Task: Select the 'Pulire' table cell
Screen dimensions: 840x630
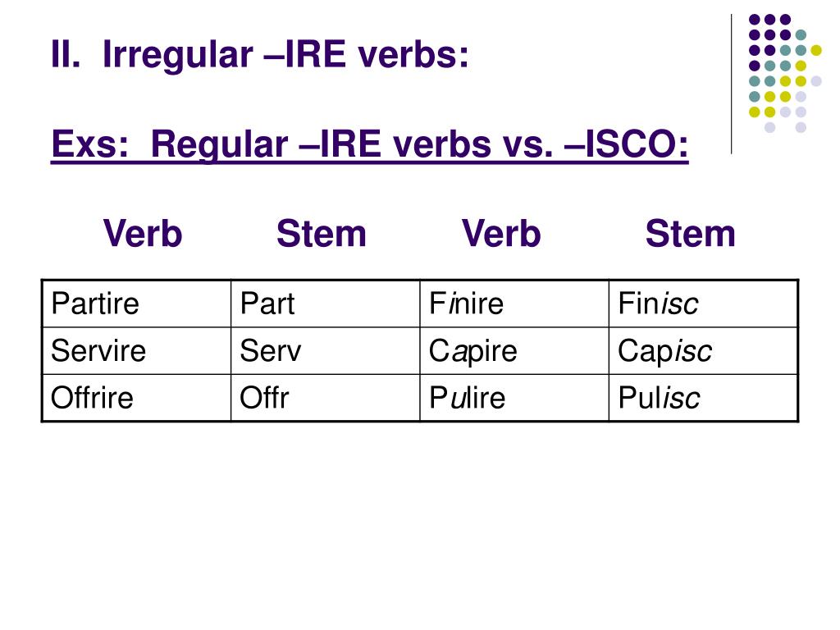Action: (514, 398)
